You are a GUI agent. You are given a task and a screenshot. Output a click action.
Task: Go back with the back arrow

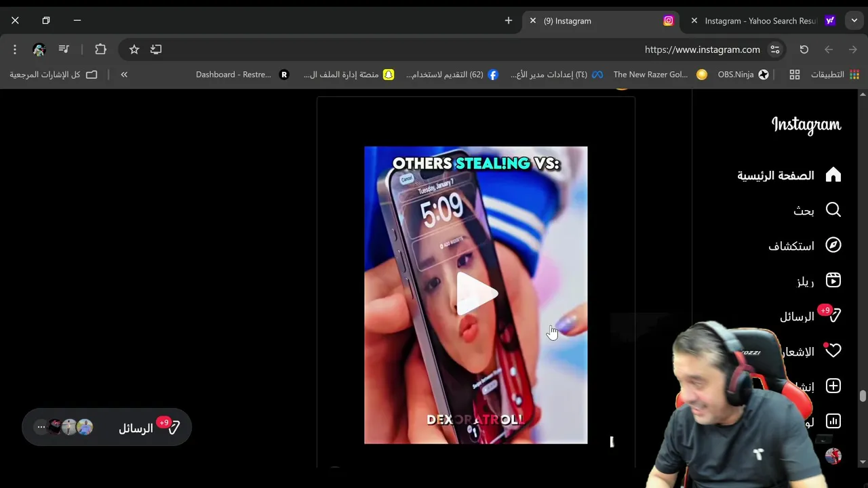click(828, 49)
